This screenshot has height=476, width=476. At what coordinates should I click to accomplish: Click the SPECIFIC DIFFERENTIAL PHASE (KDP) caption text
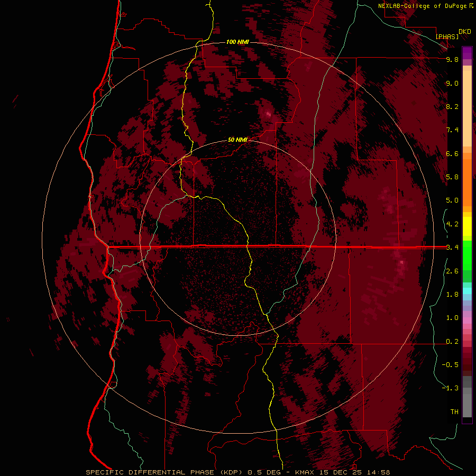pyautogui.click(x=164, y=472)
